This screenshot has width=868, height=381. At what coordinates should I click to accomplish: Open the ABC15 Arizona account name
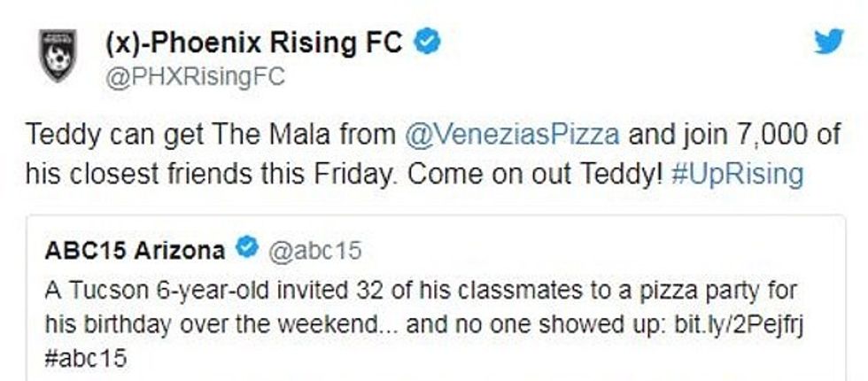(x=134, y=251)
